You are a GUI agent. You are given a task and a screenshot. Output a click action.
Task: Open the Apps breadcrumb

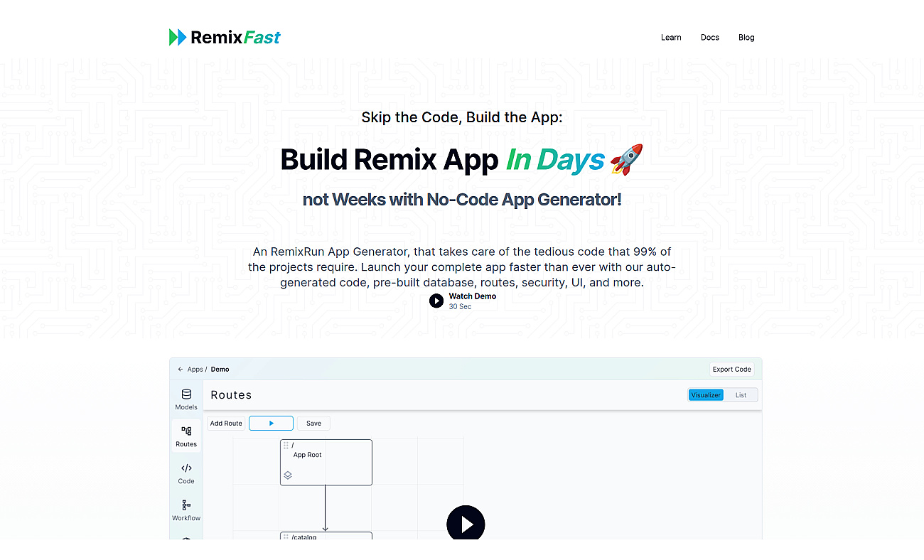point(195,370)
